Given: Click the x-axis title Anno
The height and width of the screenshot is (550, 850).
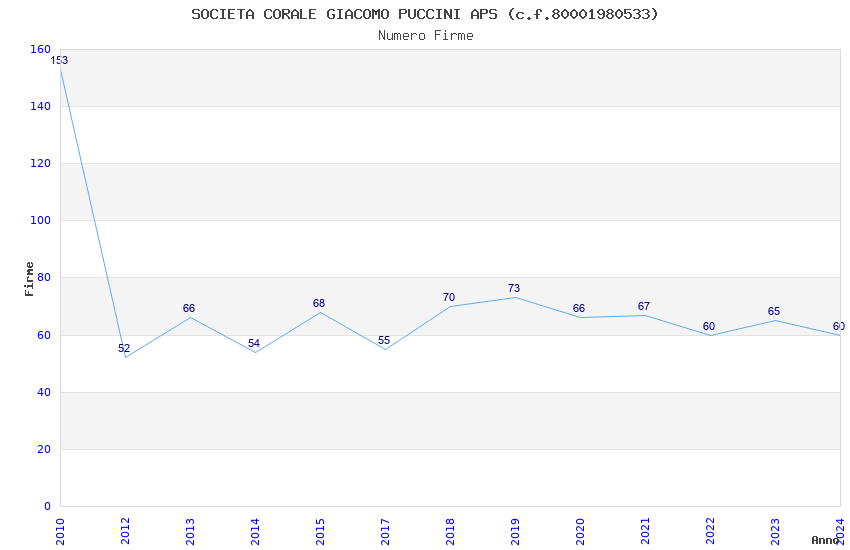Looking at the screenshot, I should pyautogui.click(x=825, y=540).
